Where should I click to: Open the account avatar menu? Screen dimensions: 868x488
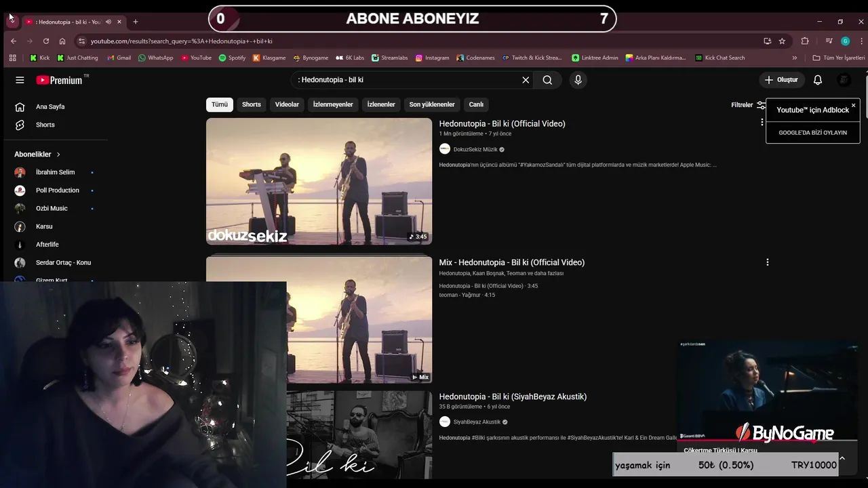click(x=844, y=80)
